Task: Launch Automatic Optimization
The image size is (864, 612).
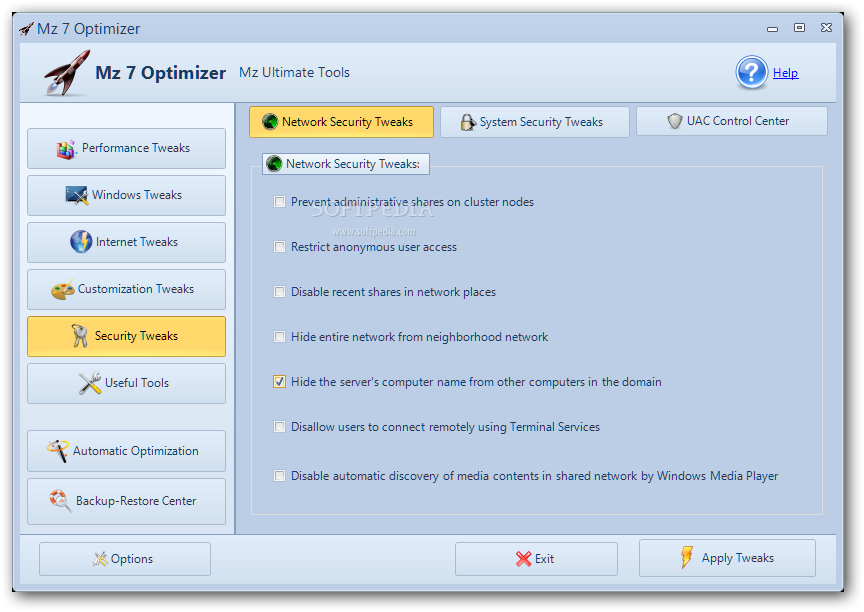Action: point(126,451)
